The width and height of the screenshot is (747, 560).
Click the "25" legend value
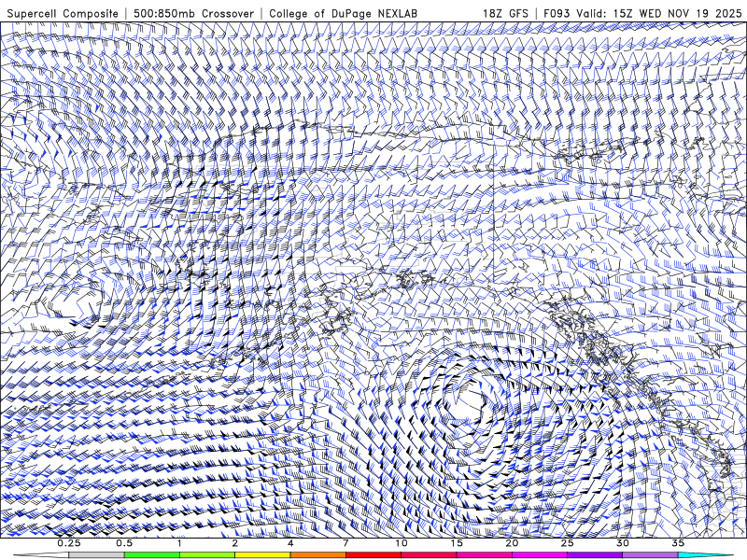coord(567,543)
